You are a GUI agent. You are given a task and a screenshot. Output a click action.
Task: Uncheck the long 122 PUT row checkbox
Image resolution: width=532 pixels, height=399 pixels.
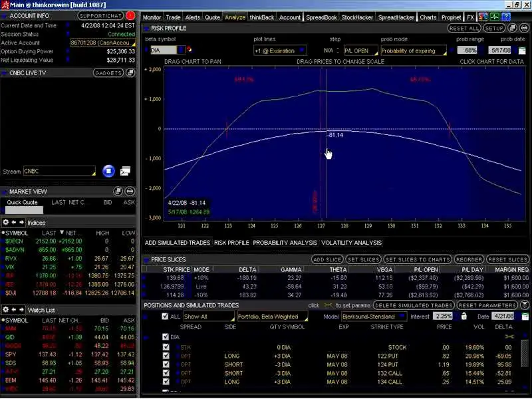(166, 356)
